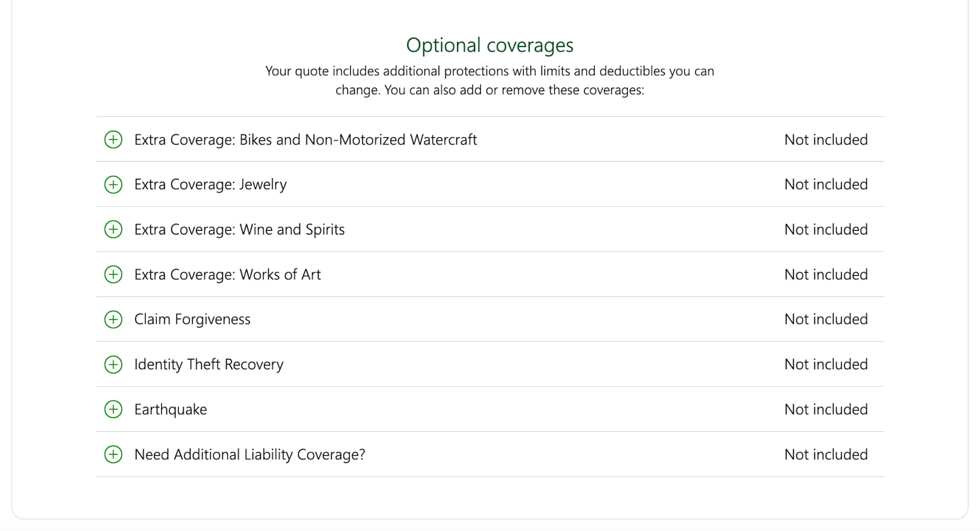
Task: Click the plus icon next to Jewelry coverage
Action: click(113, 184)
